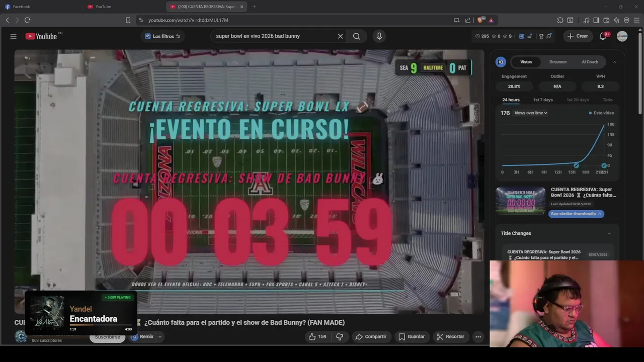Viewport: 644px width, 362px height.
Task: Open site settings icon in address bar
Action: coord(141,20)
